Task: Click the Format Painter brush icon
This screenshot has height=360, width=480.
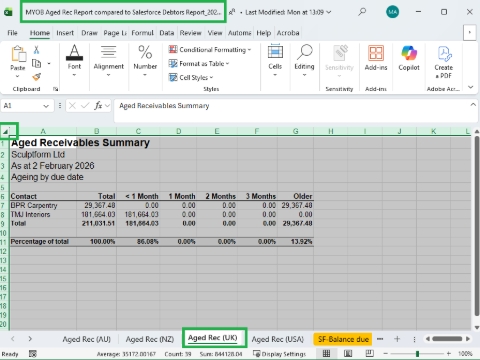Action: (x=36, y=77)
